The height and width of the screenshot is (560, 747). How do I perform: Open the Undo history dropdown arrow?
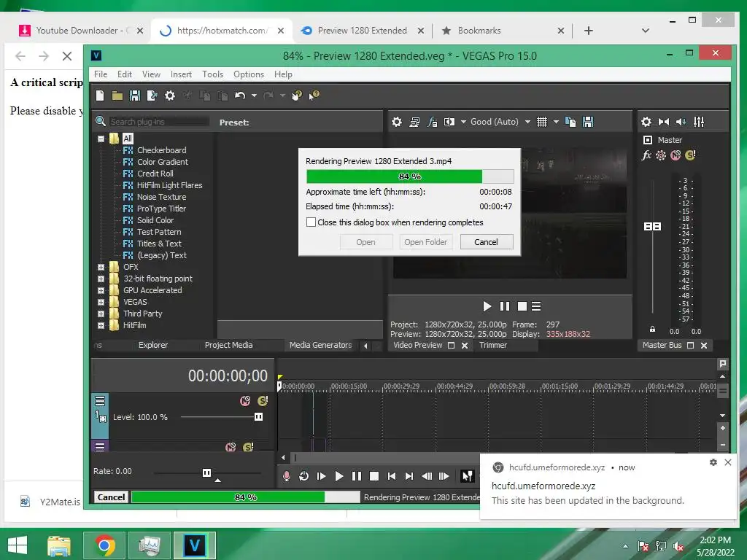(254, 96)
